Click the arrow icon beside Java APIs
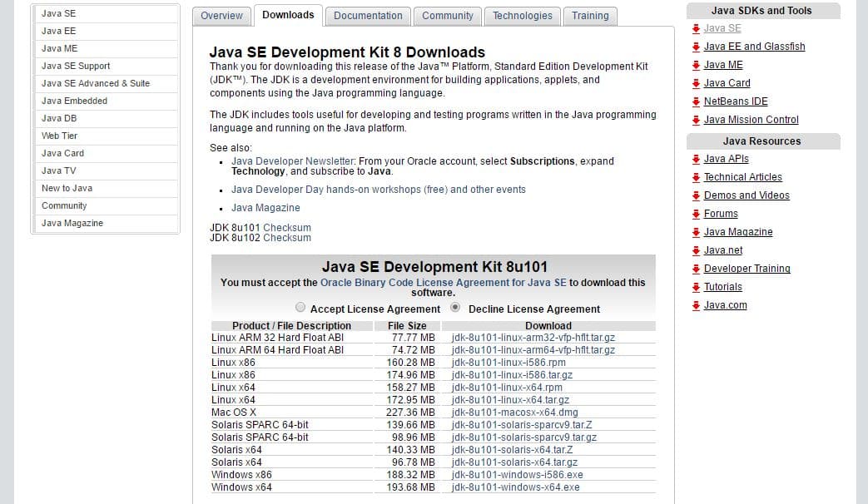The image size is (868, 504). point(696,160)
